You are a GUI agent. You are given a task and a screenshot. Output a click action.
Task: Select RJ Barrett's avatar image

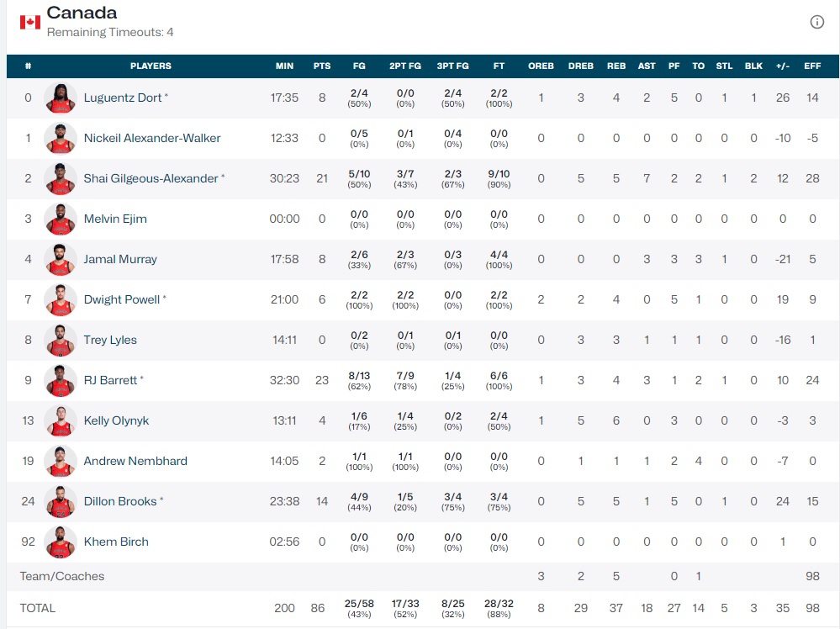pos(61,381)
